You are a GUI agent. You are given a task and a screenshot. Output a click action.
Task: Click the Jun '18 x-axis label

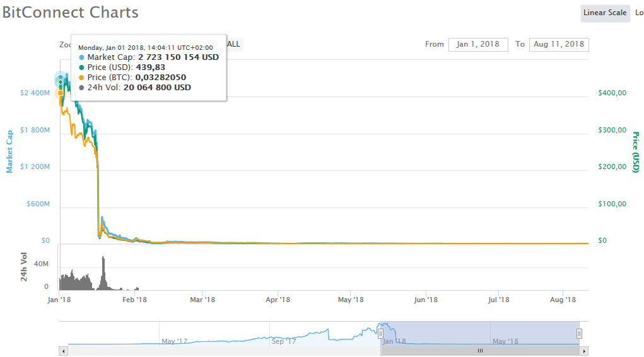[426, 300]
